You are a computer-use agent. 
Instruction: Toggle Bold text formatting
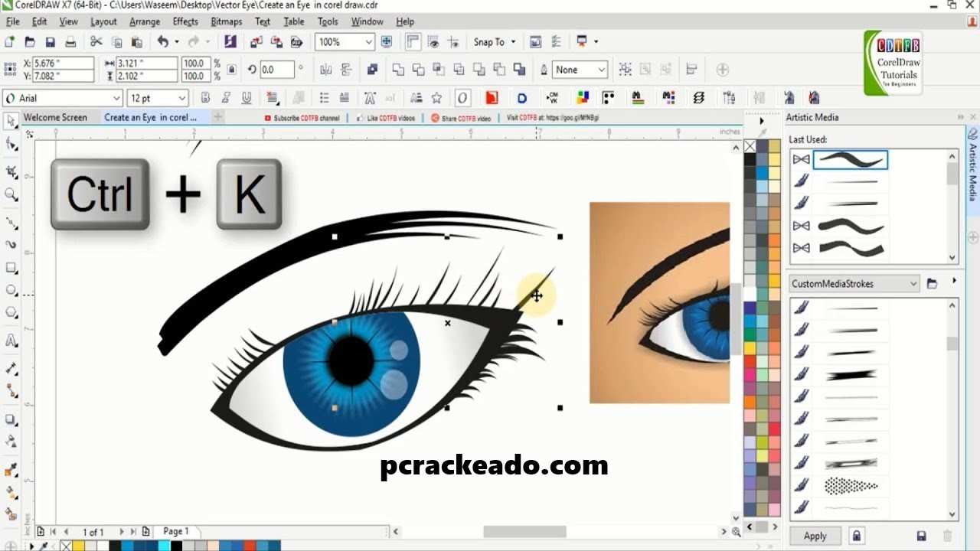(x=205, y=98)
